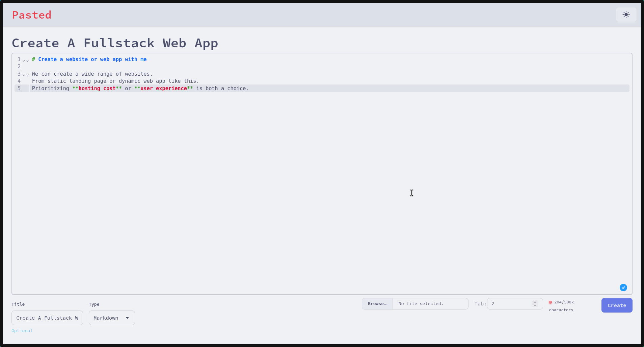Click line number 2 in the gutter
The image size is (644, 347).
(x=19, y=67)
